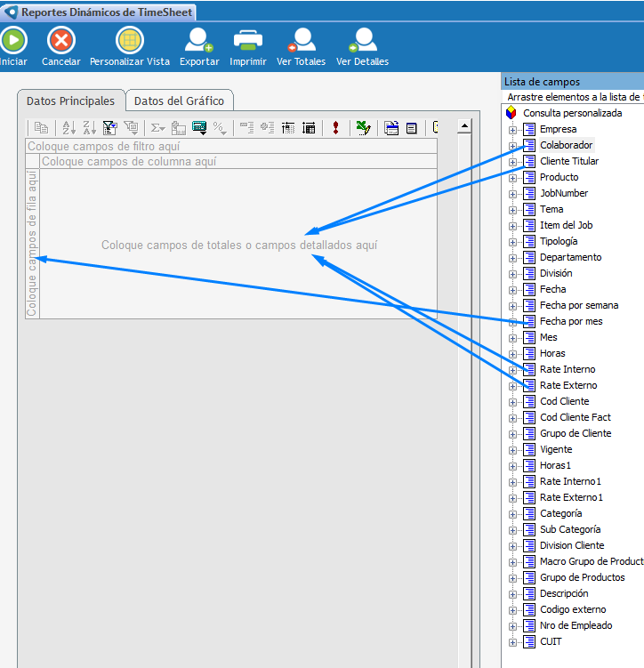Click the scrollbar up arrow
This screenshot has width=644, height=668.
coord(463,127)
